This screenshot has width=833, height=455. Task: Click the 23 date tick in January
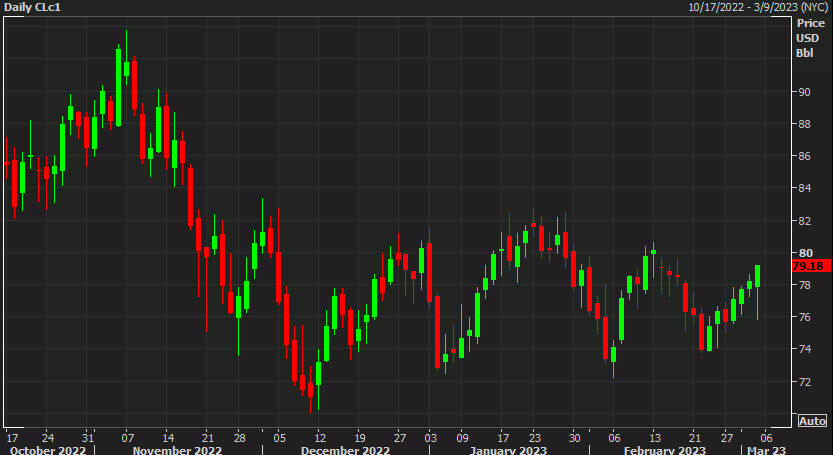[x=534, y=439]
